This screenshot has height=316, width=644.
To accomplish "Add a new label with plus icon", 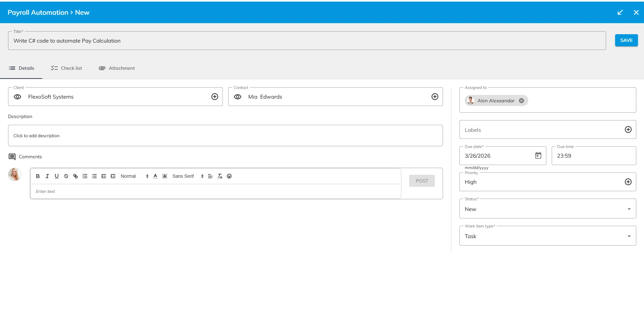I will [x=628, y=130].
